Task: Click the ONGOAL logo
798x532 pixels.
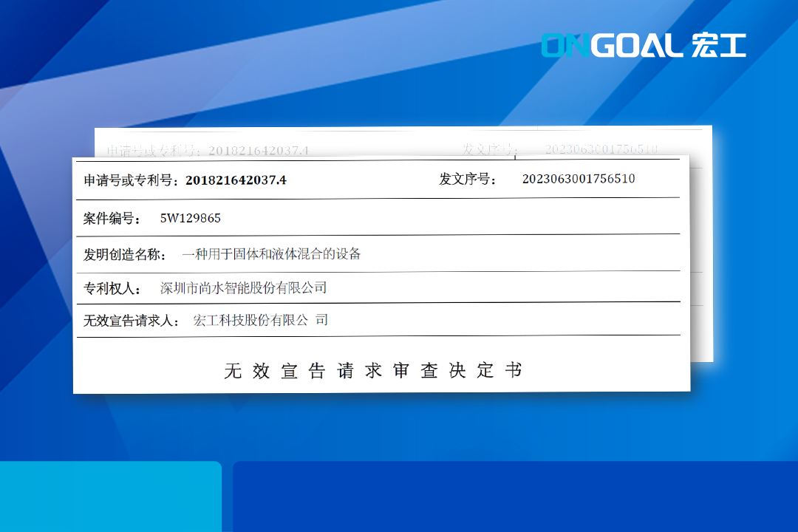Action: click(612, 45)
